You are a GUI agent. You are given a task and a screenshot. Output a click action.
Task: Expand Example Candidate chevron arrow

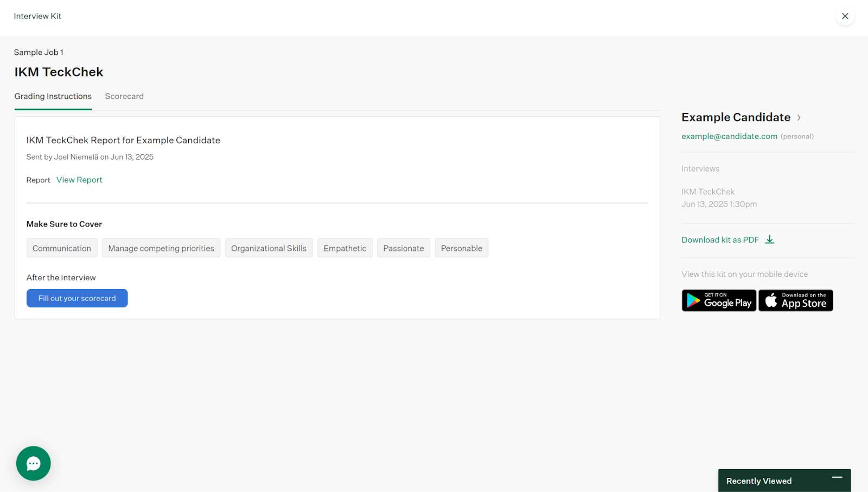(x=799, y=118)
